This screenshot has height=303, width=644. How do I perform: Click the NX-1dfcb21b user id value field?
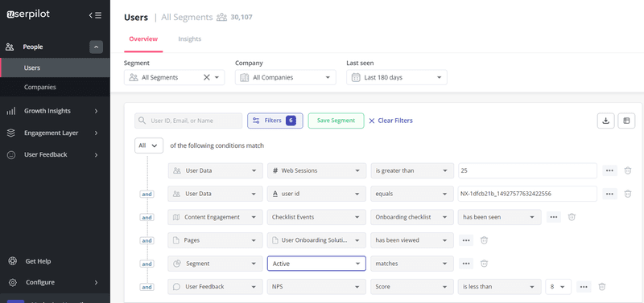(528, 194)
